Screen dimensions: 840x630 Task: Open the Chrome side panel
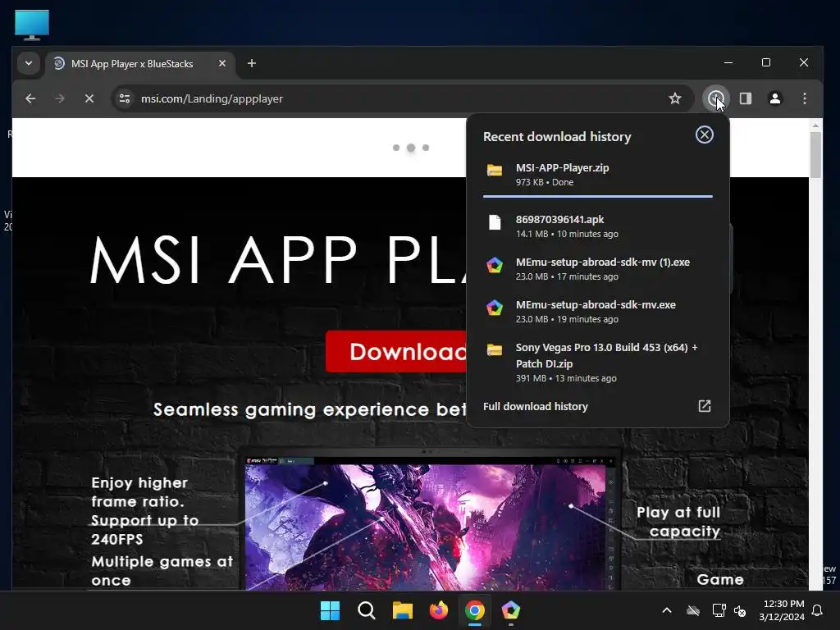745,98
